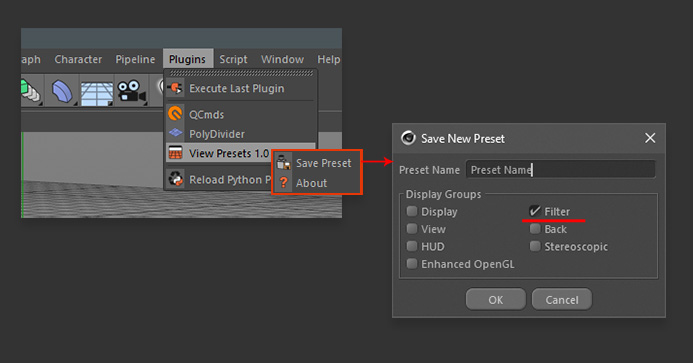Click the About question mark icon

(x=284, y=182)
